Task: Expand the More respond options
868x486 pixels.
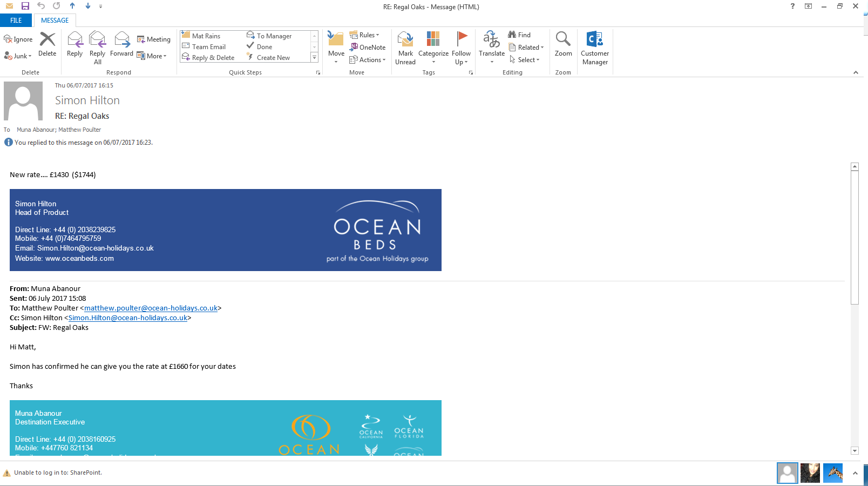Action: coord(152,56)
